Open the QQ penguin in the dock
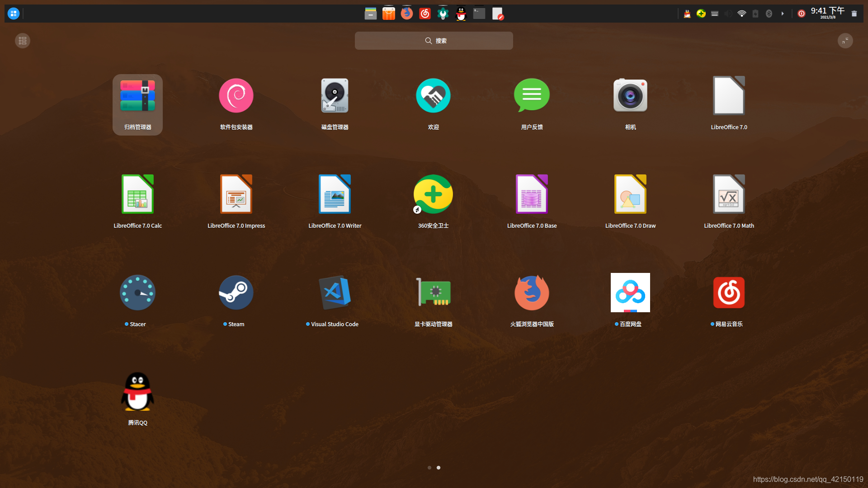 tap(461, 14)
